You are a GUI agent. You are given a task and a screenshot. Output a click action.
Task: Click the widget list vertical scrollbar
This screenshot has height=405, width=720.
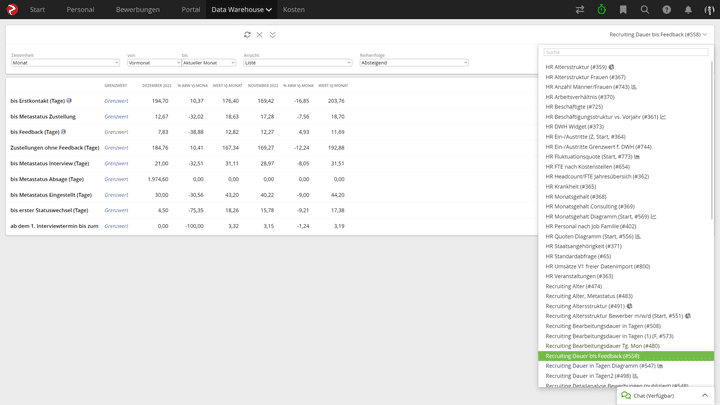tap(712, 142)
